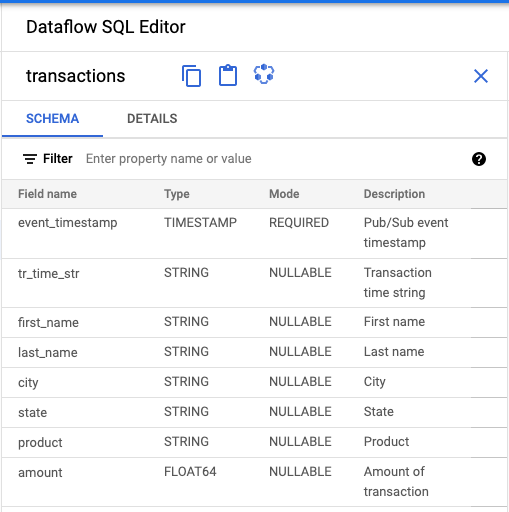Click 'First name' description cell

(x=394, y=322)
